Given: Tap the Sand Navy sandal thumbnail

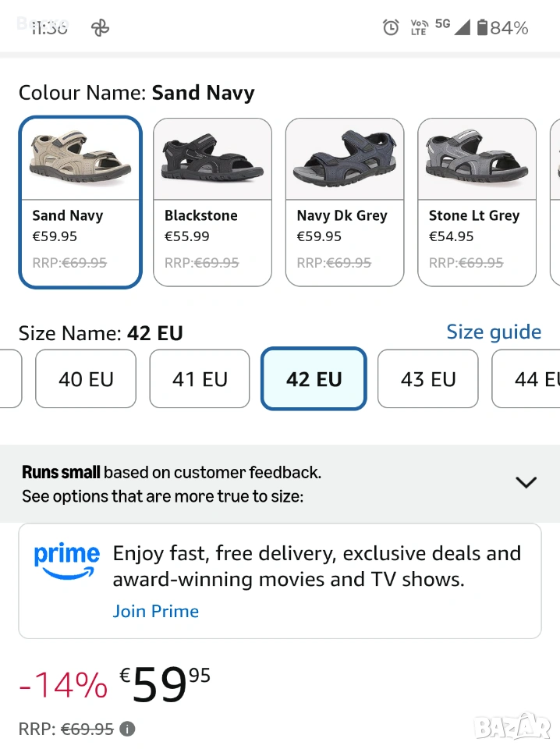Looking at the screenshot, I should tap(80, 160).
